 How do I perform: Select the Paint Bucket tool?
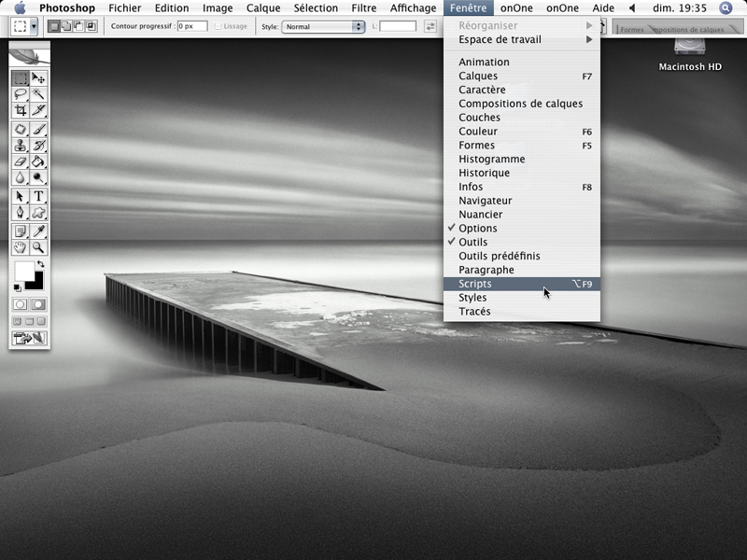(x=38, y=161)
